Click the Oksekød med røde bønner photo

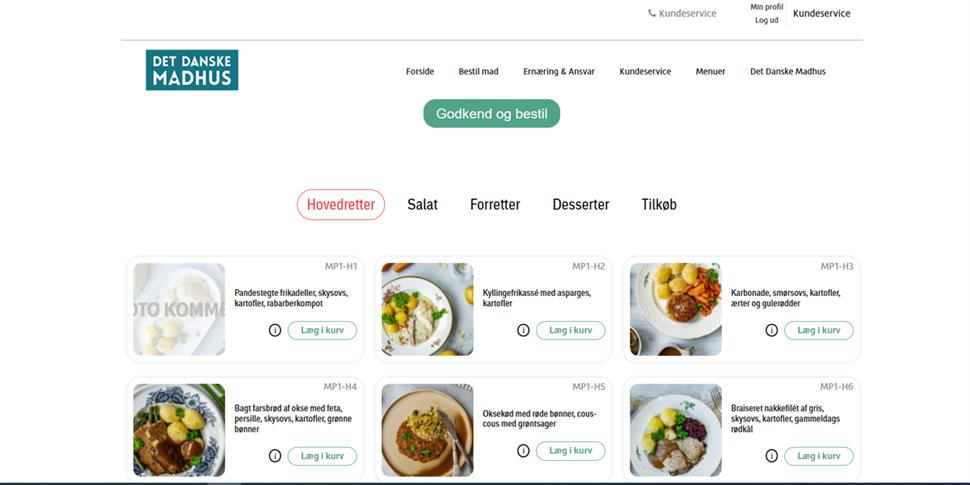[x=427, y=430]
